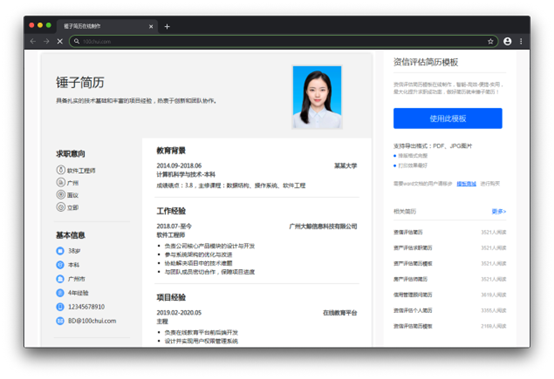554x379 pixels.
Task: Click the bullet 与团队成员密切合作，保障项目进度
Action: (210, 272)
